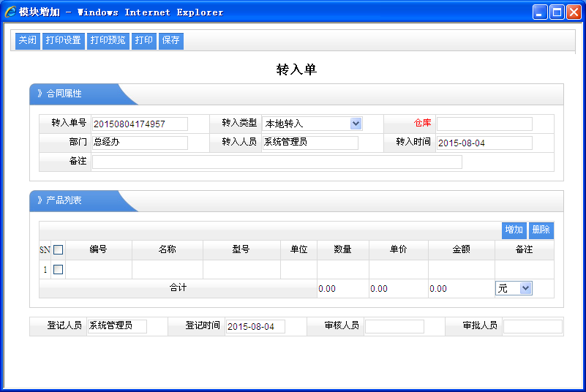The height and width of the screenshot is (392, 586).
Task: Click the 转入时间 date field
Action: [x=484, y=143]
